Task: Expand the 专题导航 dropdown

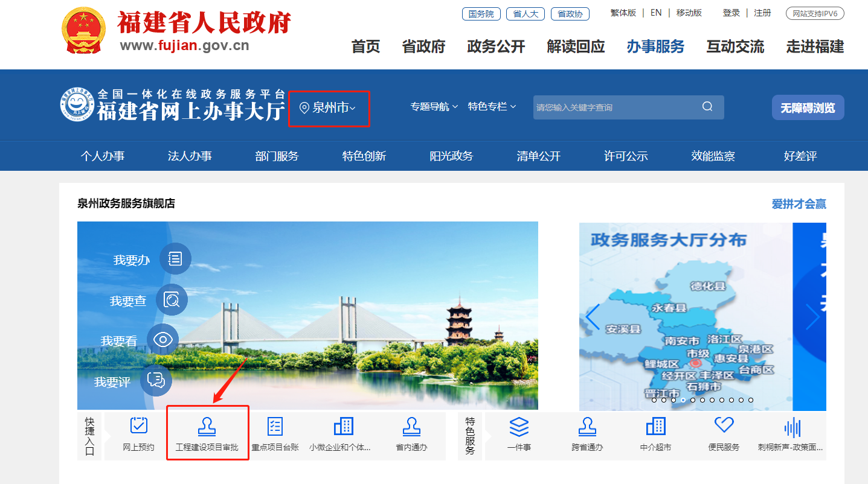Action: 434,107
